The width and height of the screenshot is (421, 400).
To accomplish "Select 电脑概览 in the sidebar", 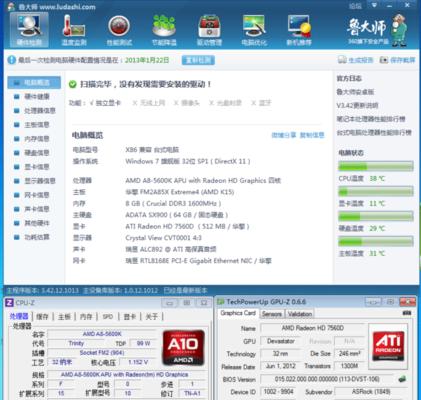I will [34, 82].
